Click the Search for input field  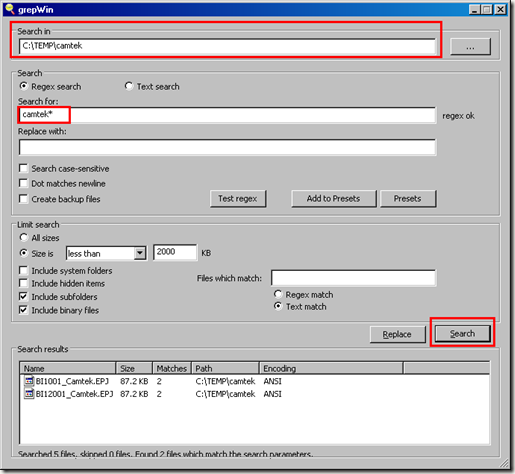pyautogui.click(x=227, y=115)
